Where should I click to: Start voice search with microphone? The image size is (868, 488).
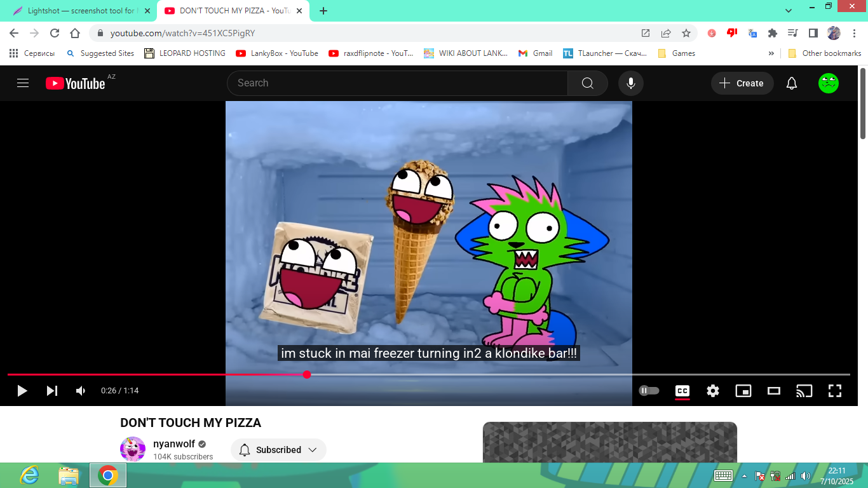[x=631, y=83]
